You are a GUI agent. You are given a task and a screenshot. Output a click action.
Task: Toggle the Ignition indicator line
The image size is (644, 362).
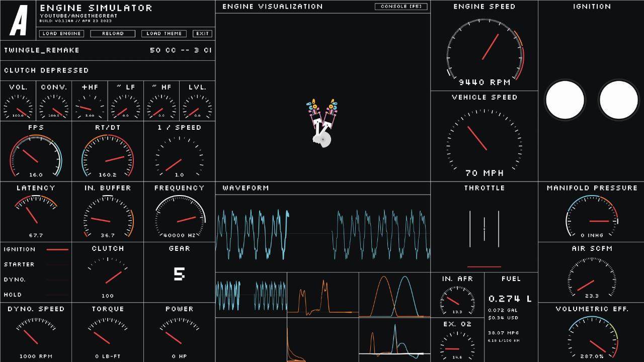click(57, 249)
